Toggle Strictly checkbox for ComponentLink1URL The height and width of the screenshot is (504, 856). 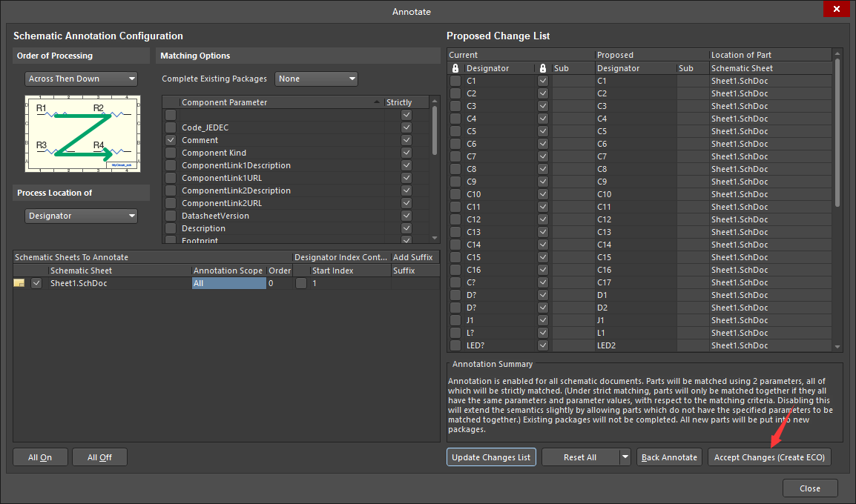406,178
